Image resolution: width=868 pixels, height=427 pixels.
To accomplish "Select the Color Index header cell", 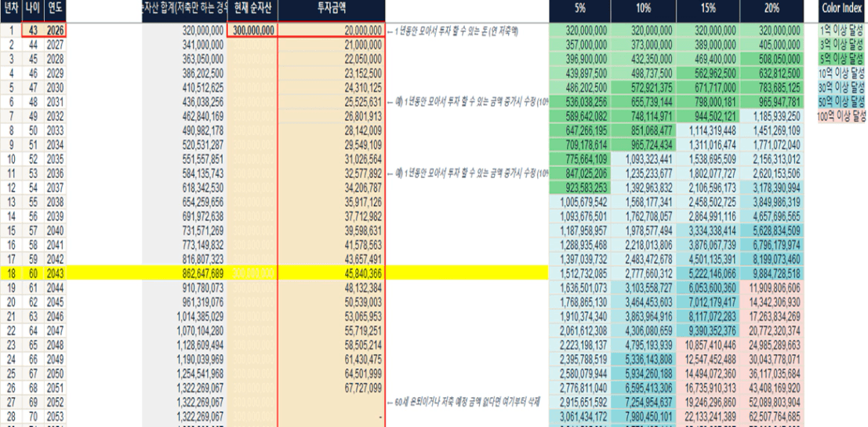I will coord(842,9).
